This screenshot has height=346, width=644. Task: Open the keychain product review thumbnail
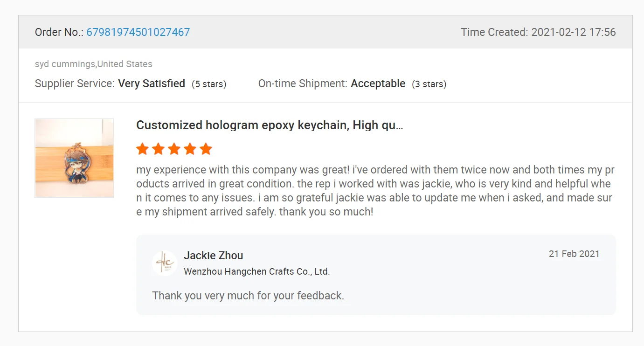[x=74, y=158]
